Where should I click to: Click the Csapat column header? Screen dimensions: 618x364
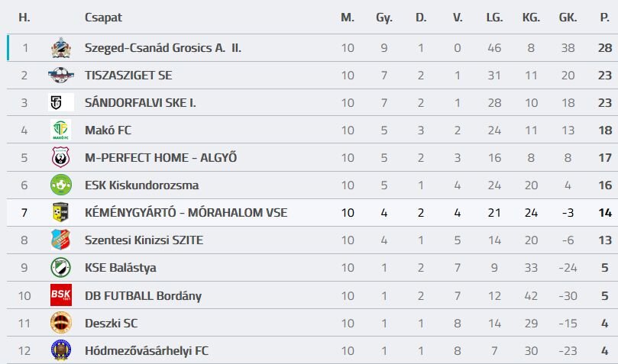(103, 18)
